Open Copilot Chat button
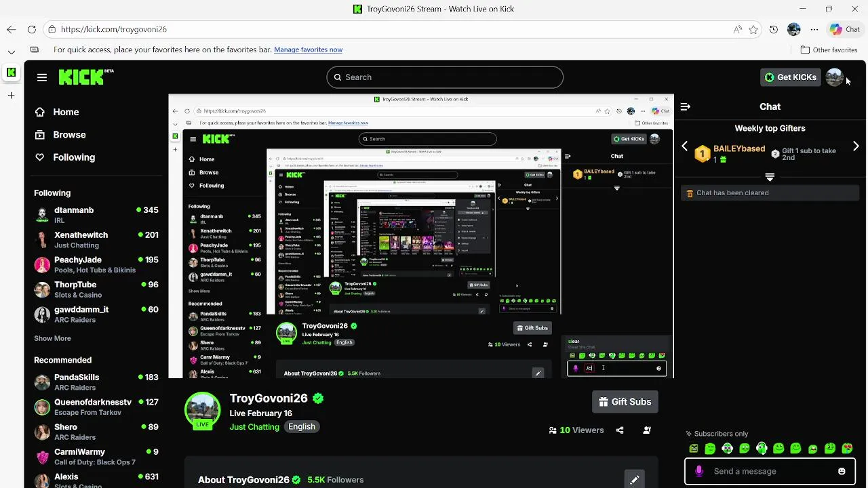This screenshot has width=868, height=488. [845, 29]
